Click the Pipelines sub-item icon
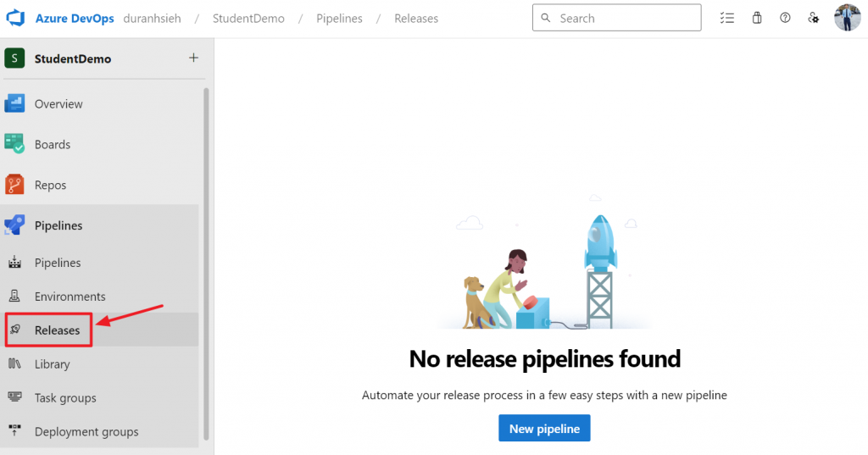868x455 pixels. (14, 263)
